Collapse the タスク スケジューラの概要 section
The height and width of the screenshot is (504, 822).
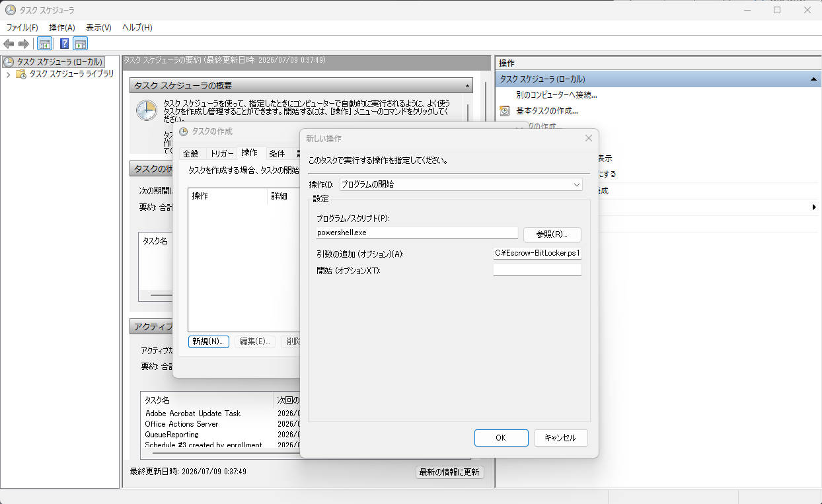(x=468, y=86)
